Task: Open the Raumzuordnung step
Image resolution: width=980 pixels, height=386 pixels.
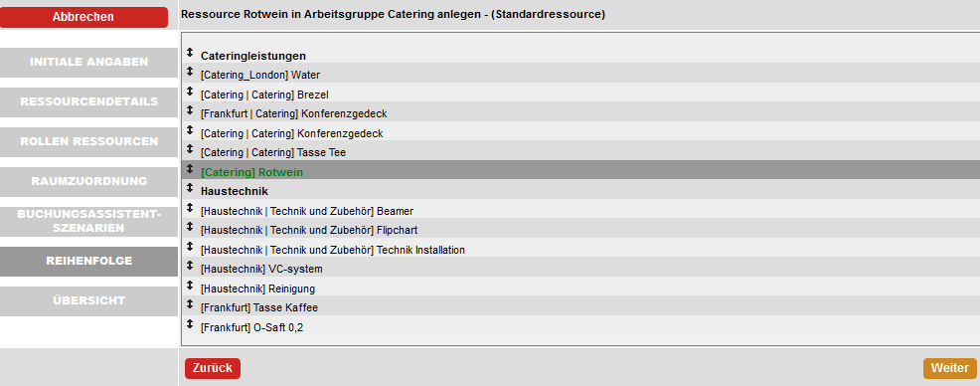Action: pyautogui.click(x=88, y=181)
